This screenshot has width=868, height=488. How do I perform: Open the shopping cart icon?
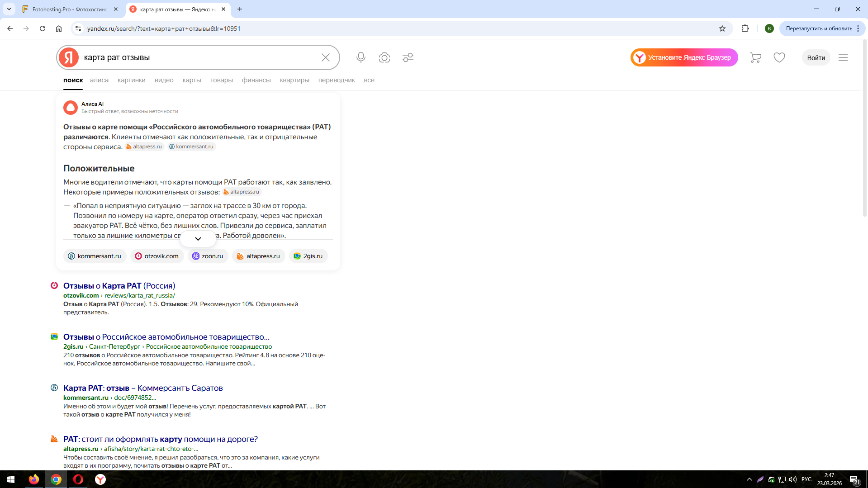755,57
